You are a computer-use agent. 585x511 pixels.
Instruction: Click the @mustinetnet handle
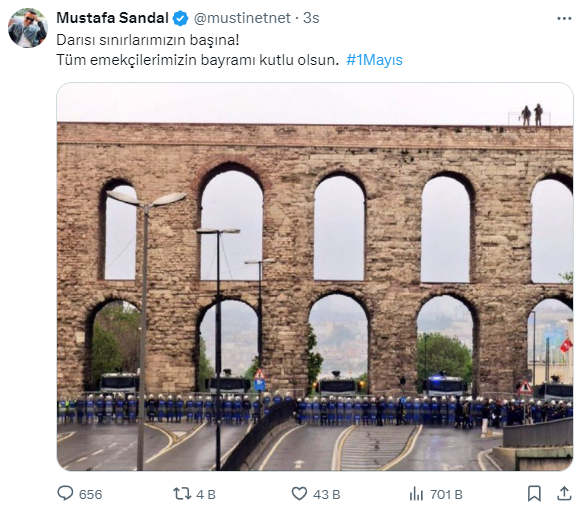tap(242, 18)
